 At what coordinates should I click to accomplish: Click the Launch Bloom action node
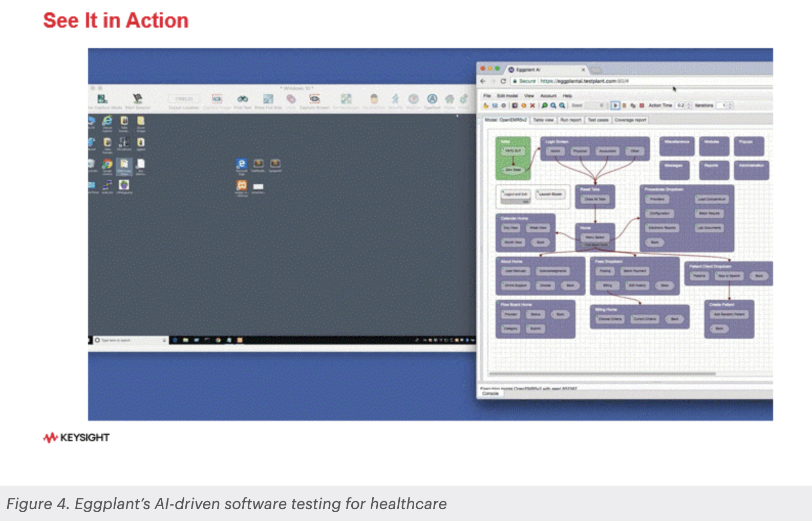550,194
